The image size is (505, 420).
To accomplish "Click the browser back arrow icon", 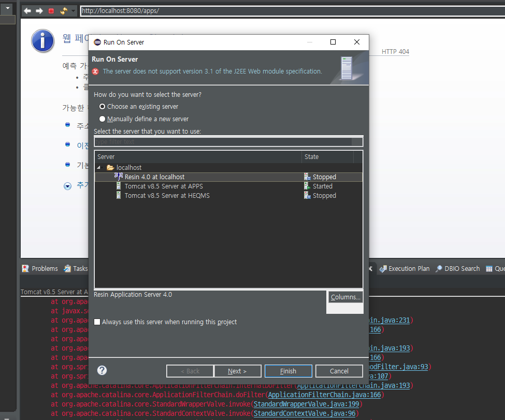I will pyautogui.click(x=27, y=10).
